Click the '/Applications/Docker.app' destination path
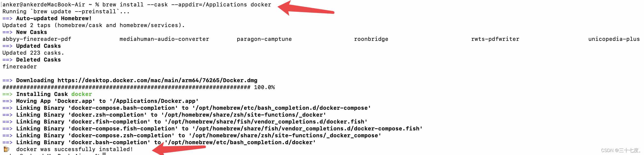Screen dimensions: 644x155 point(154,101)
